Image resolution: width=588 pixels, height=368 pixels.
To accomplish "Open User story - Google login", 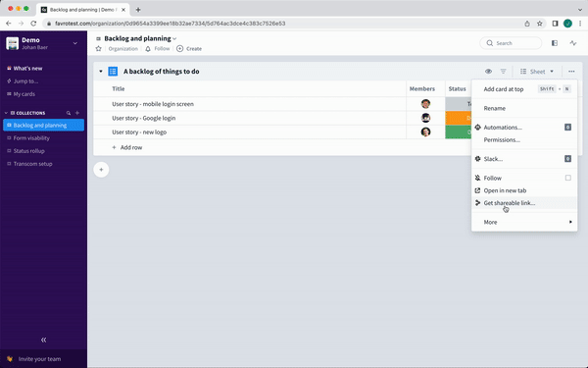I will [x=144, y=118].
